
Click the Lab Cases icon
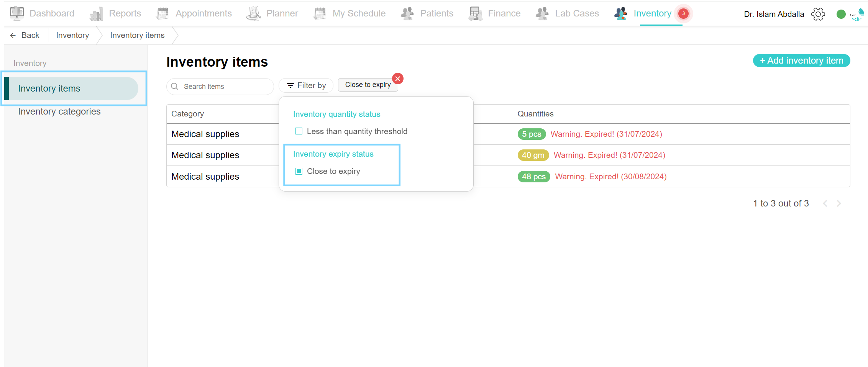click(542, 14)
